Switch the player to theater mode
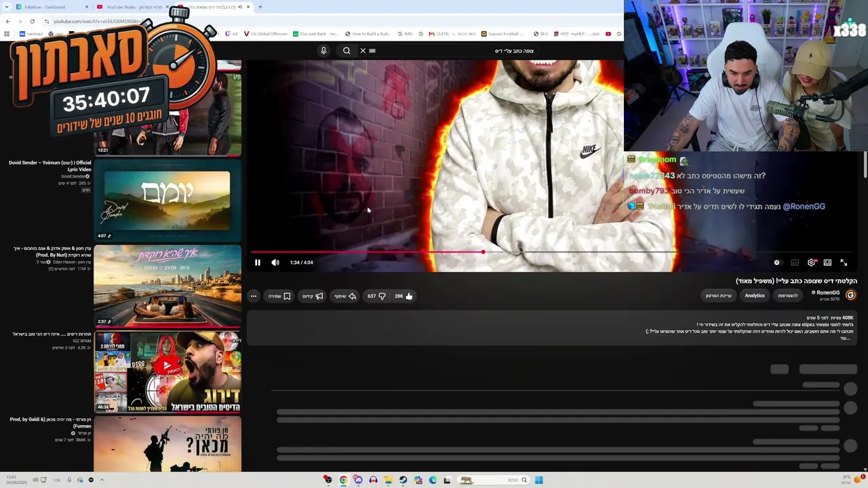 pyautogui.click(x=827, y=262)
